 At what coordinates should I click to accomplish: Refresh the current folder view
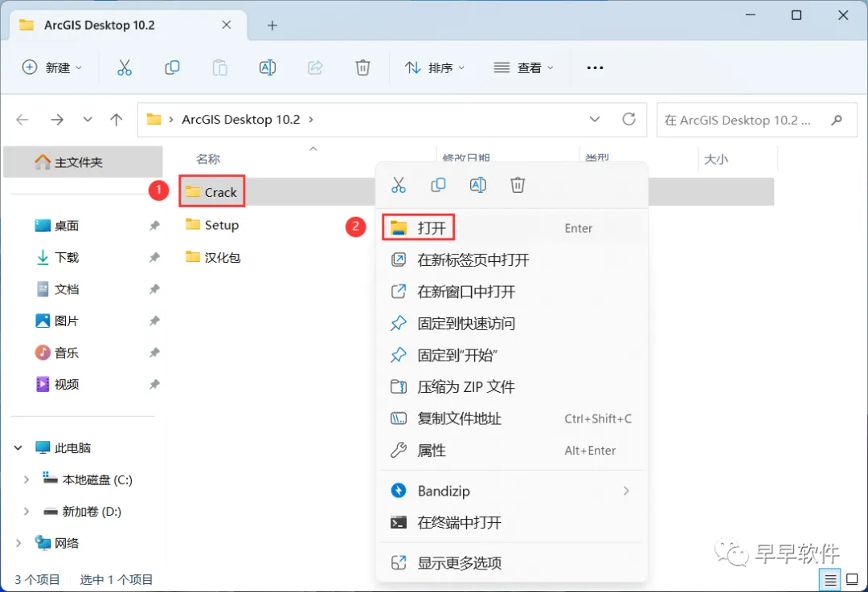coord(628,119)
